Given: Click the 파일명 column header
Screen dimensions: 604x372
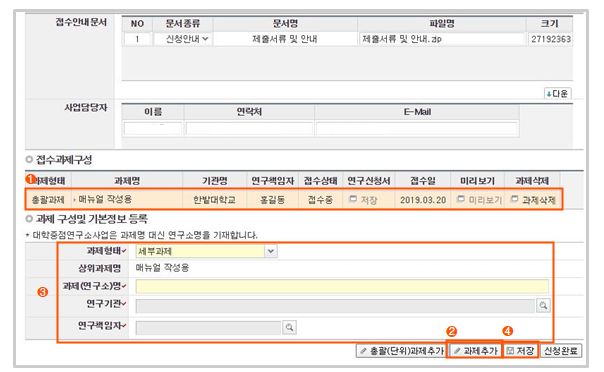Looking at the screenshot, I should tap(442, 23).
